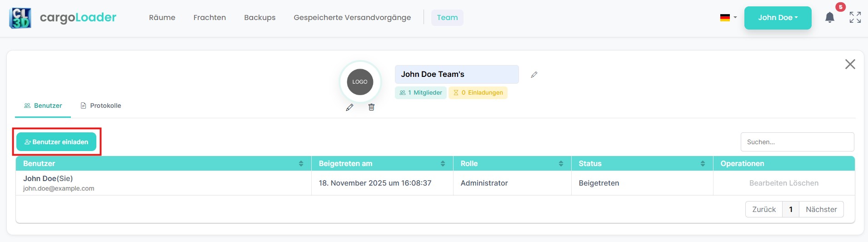Screen dimensions: 868x242
Task: Sort table by Status column
Action: click(703, 164)
